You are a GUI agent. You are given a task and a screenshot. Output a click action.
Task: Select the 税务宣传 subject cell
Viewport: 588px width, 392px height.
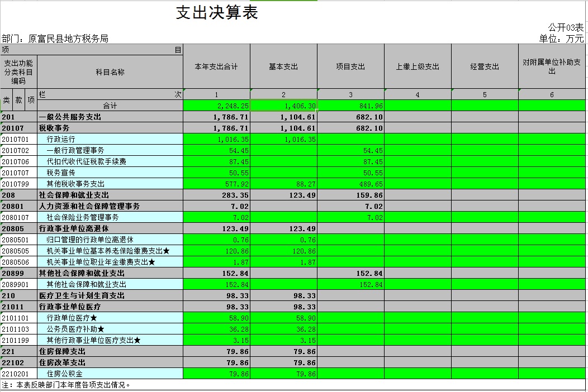click(x=110, y=173)
